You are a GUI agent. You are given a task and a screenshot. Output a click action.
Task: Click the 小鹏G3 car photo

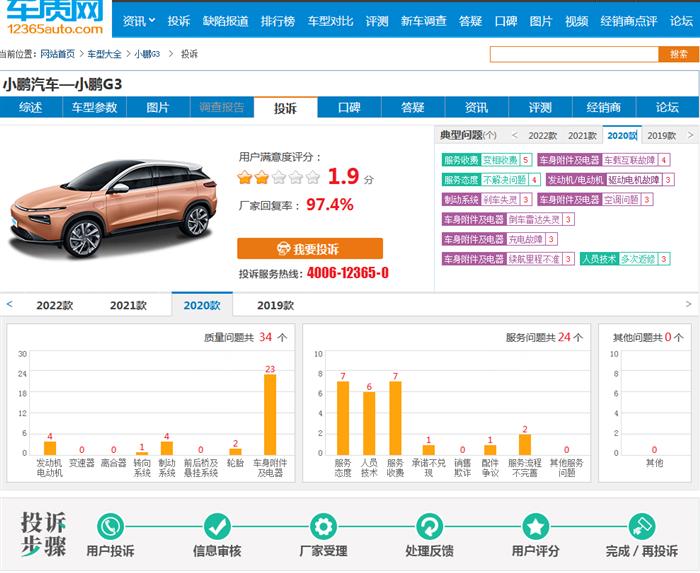click(x=113, y=208)
